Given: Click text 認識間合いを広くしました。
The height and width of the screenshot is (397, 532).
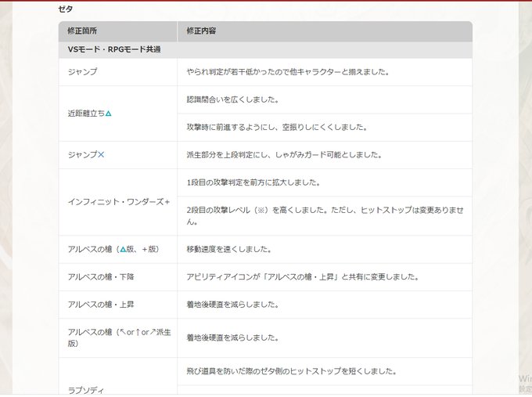Looking at the screenshot, I should coord(232,100).
